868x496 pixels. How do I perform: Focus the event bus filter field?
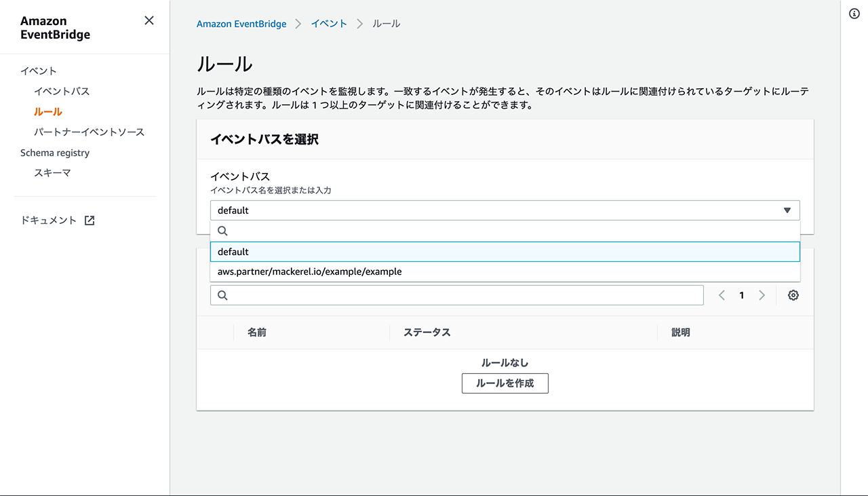(x=505, y=231)
